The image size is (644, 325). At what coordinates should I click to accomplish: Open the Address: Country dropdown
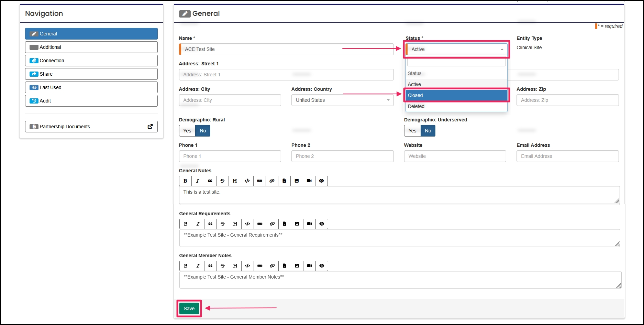coord(342,100)
